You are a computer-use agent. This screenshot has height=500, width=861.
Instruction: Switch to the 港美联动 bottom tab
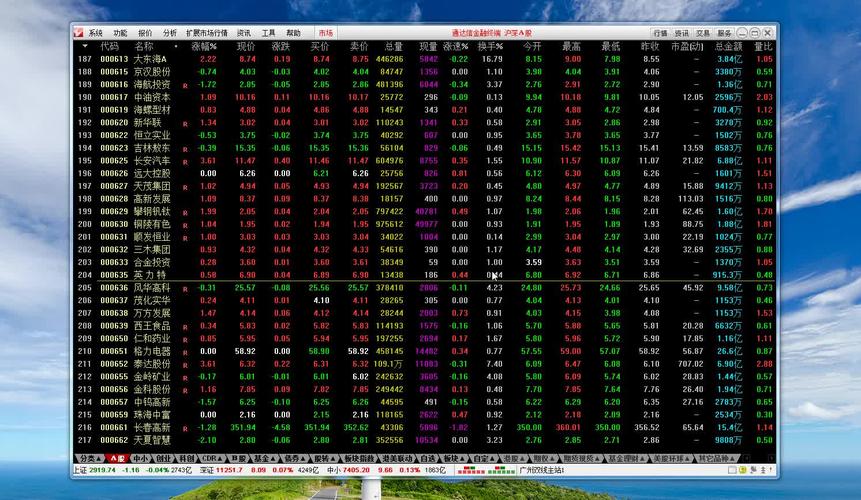tap(397, 458)
